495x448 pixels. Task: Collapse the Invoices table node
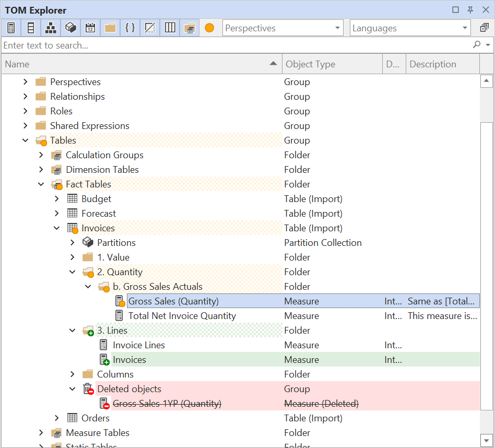[57, 228]
